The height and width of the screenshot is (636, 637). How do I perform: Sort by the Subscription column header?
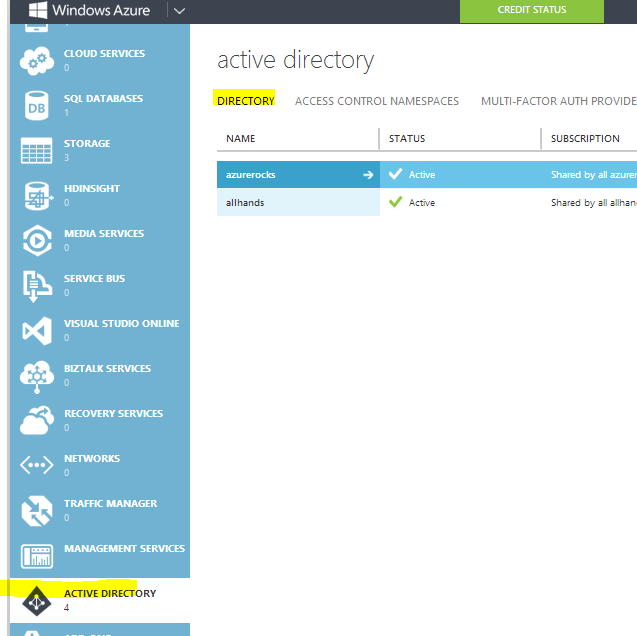coord(585,139)
